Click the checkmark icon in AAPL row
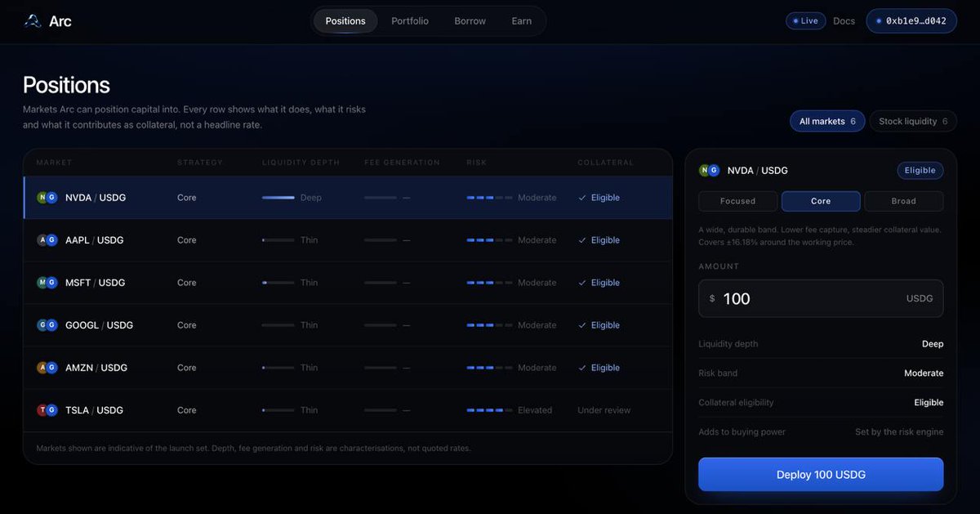980x514 pixels. [582, 240]
